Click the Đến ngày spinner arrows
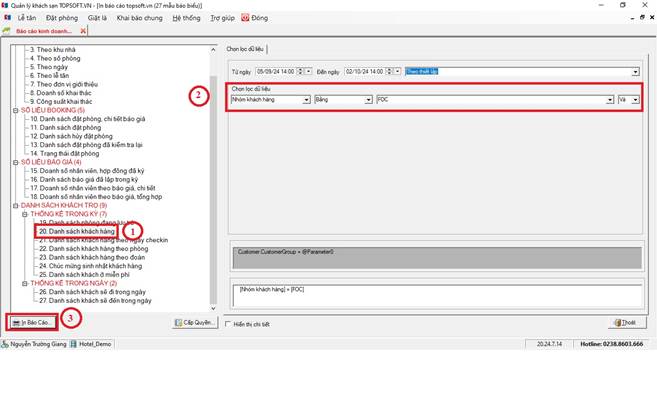Viewport: 657px width, 410px height. pos(390,72)
